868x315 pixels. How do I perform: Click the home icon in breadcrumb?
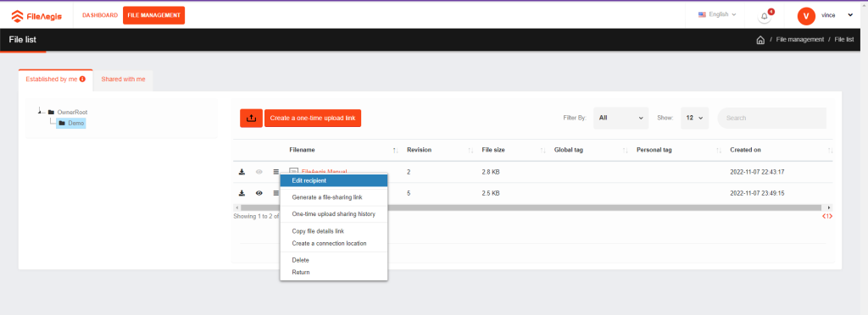pyautogui.click(x=760, y=40)
